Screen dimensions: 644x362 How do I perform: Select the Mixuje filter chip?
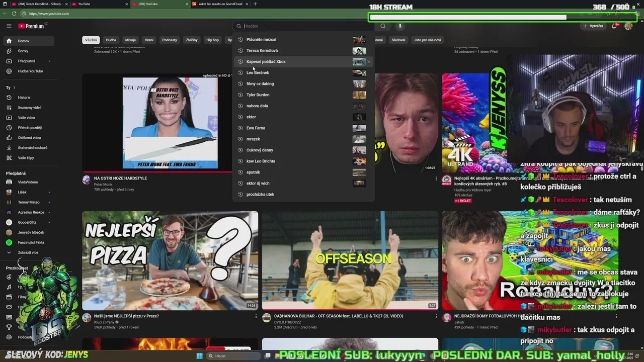click(x=130, y=40)
